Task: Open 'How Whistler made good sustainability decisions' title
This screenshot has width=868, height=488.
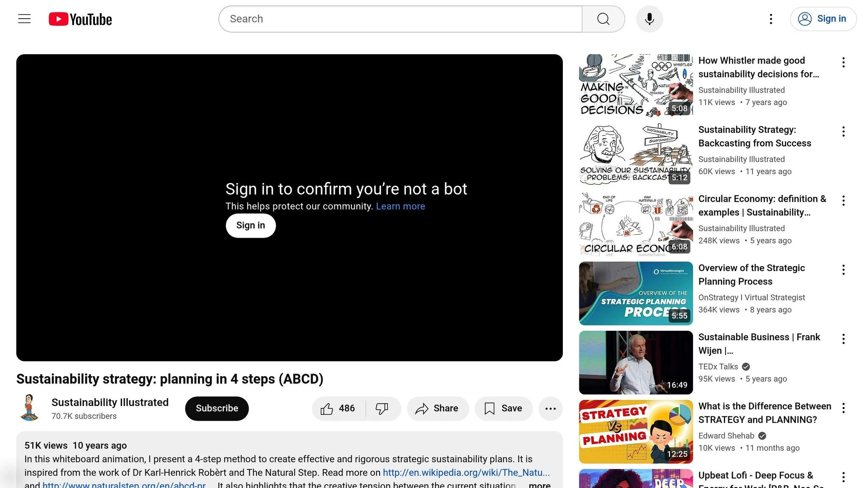Action: [x=759, y=67]
